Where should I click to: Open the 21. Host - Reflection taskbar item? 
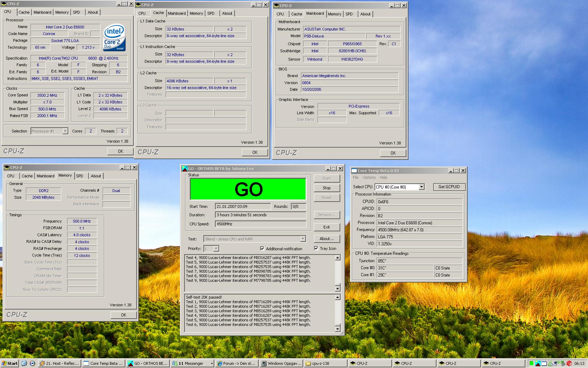coord(60,363)
